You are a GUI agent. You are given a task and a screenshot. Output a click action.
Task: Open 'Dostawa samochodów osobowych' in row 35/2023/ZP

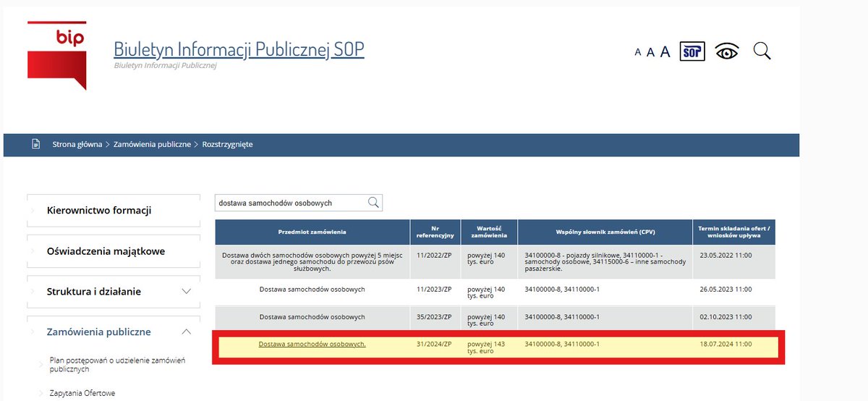pos(312,316)
